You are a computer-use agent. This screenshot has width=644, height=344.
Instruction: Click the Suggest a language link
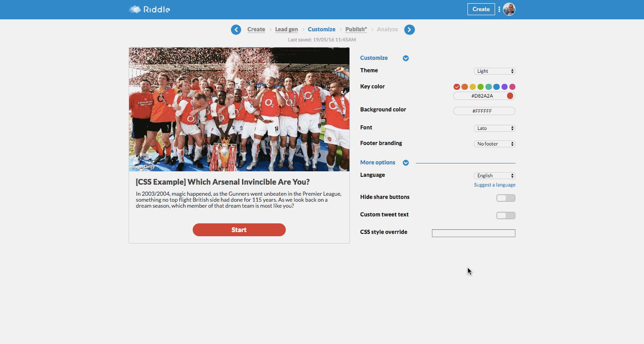pos(495,185)
